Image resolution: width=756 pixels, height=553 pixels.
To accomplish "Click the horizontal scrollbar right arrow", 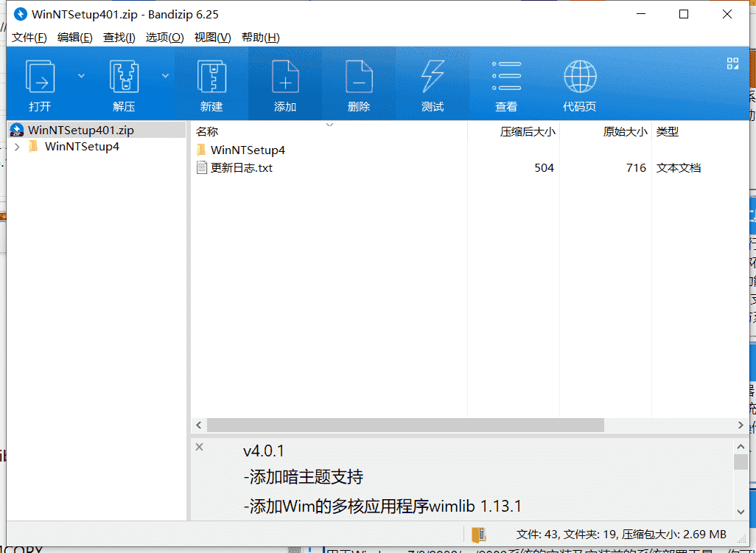I will [x=741, y=425].
